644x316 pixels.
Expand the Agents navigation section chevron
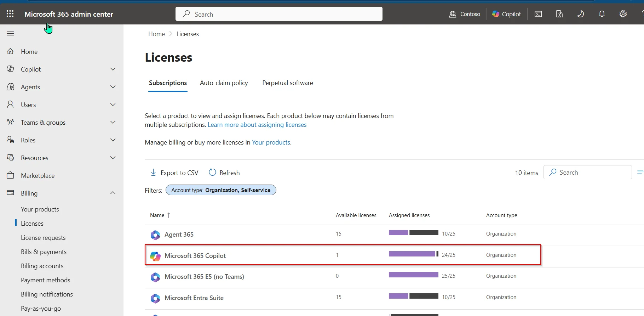pyautogui.click(x=113, y=87)
